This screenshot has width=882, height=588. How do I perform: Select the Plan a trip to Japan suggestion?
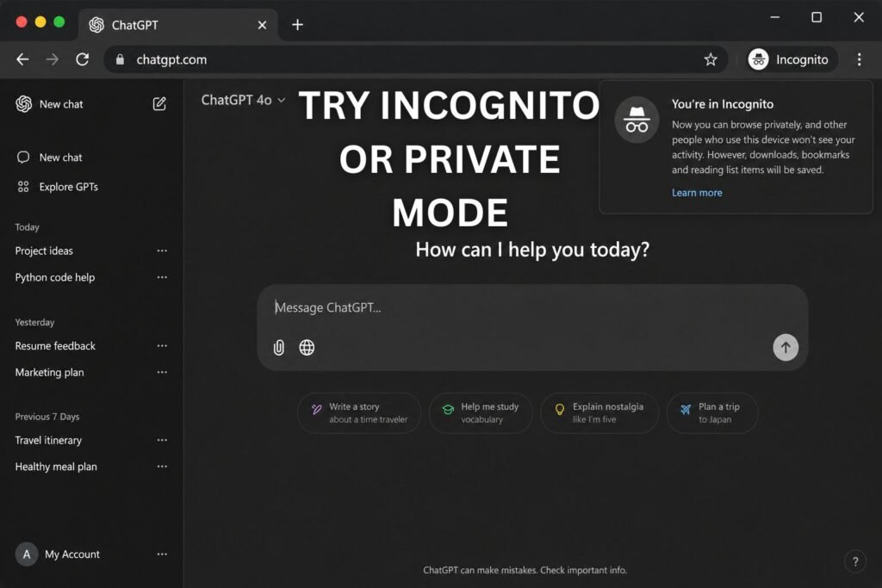click(712, 413)
